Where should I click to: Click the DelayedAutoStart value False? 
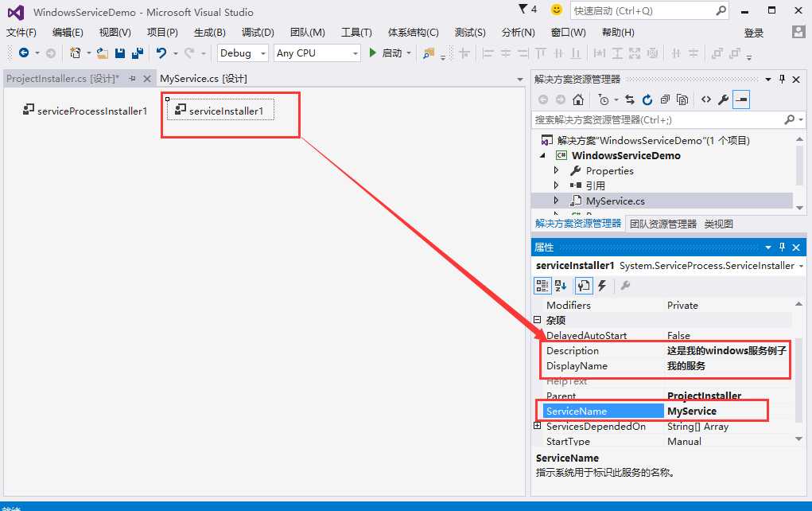pos(678,335)
